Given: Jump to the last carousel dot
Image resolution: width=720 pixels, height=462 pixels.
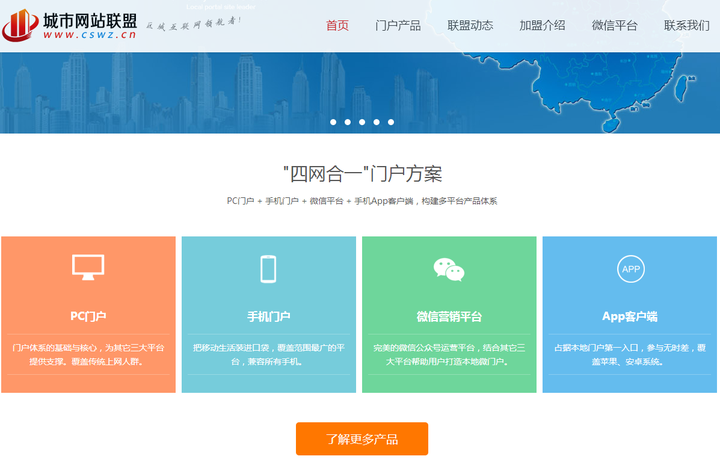Looking at the screenshot, I should click(x=390, y=122).
